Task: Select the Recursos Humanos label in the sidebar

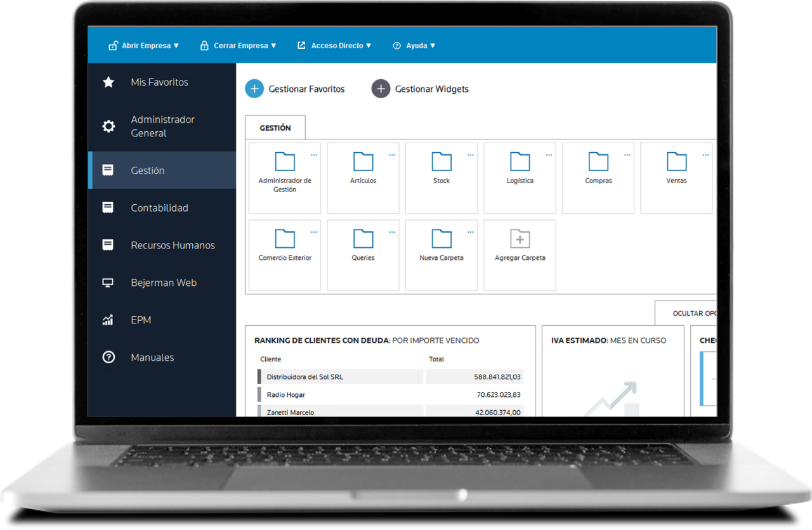Action: [173, 245]
